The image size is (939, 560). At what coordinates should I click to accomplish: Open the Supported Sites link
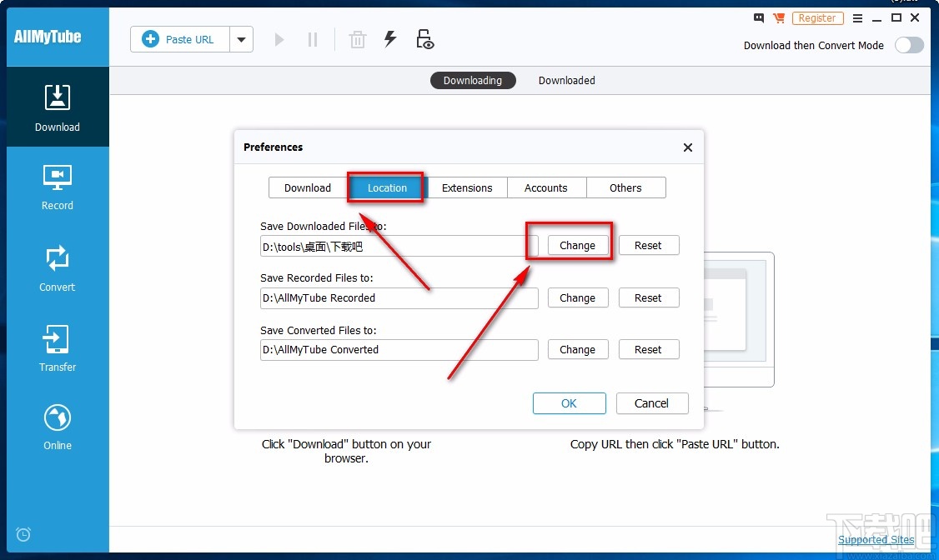point(876,540)
